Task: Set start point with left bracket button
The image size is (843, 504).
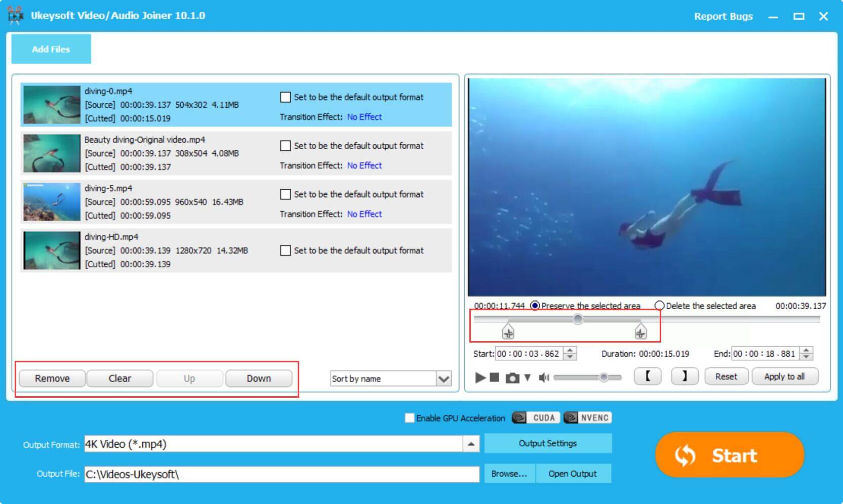Action: (648, 376)
